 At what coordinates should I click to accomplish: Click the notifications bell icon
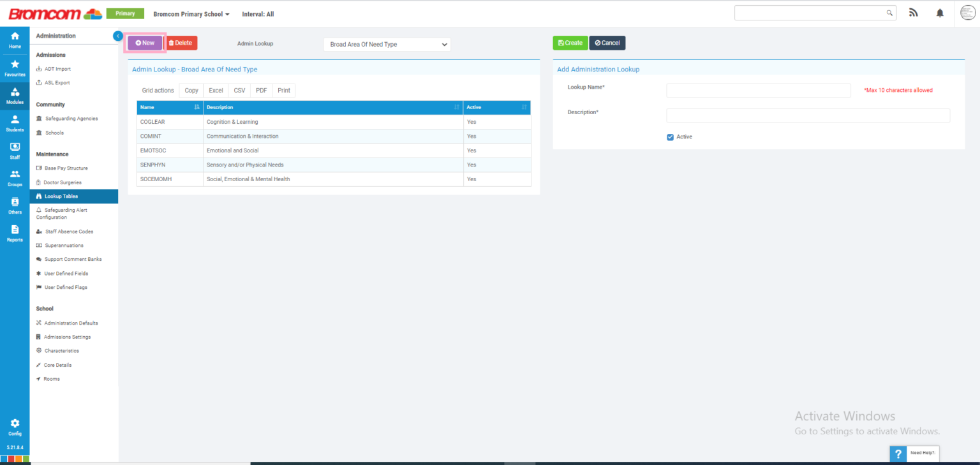[940, 12]
